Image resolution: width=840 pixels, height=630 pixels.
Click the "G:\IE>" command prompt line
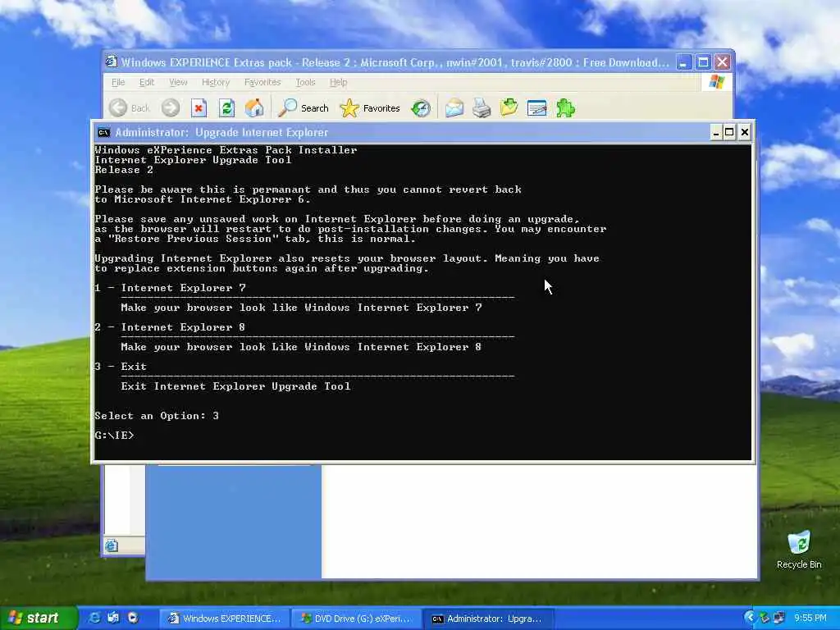tap(114, 436)
